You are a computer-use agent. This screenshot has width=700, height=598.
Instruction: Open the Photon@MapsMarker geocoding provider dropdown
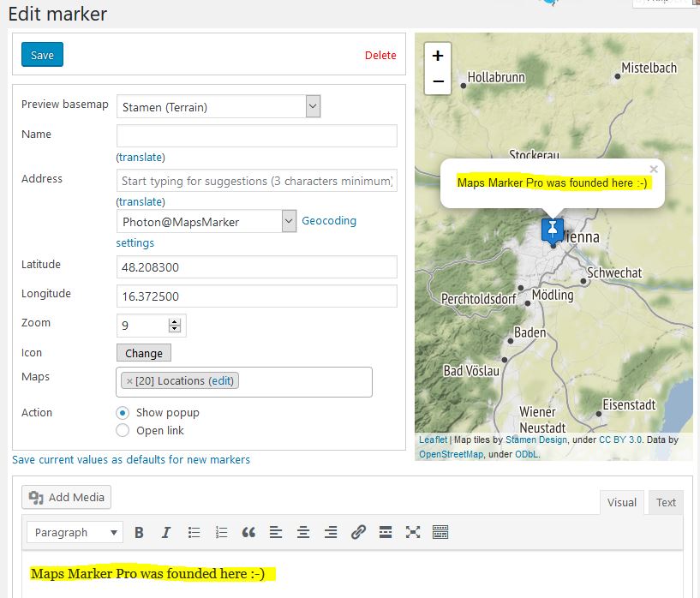(x=290, y=220)
